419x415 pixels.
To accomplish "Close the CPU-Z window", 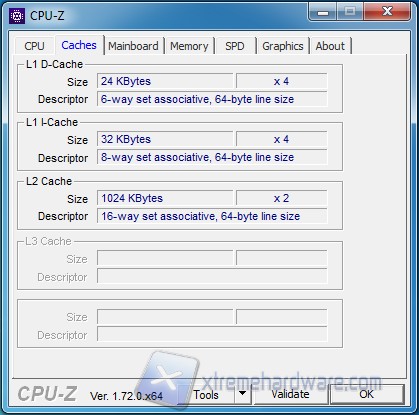I will pos(387,12).
